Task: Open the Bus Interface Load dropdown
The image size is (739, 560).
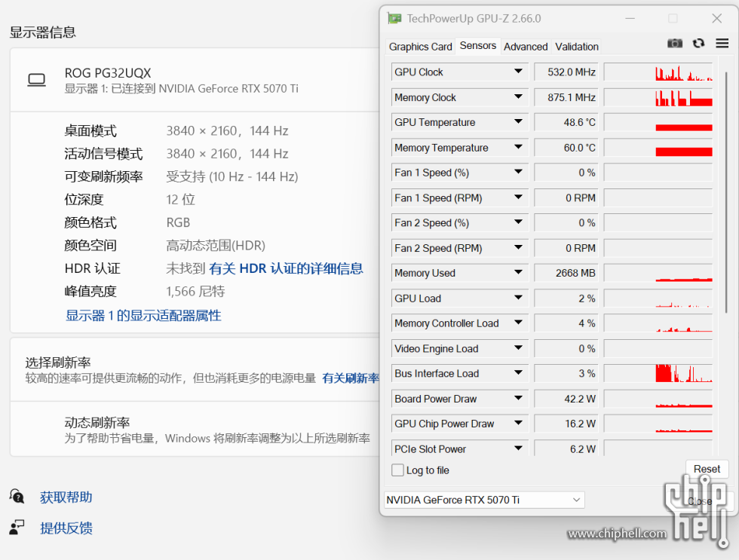Action: (519, 374)
